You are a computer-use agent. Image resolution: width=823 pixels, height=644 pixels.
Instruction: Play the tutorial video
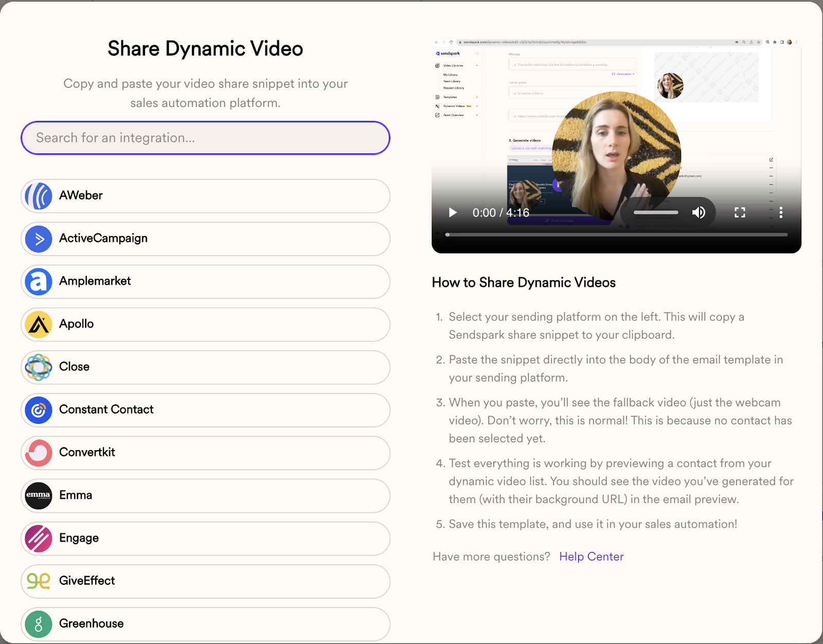pos(453,212)
